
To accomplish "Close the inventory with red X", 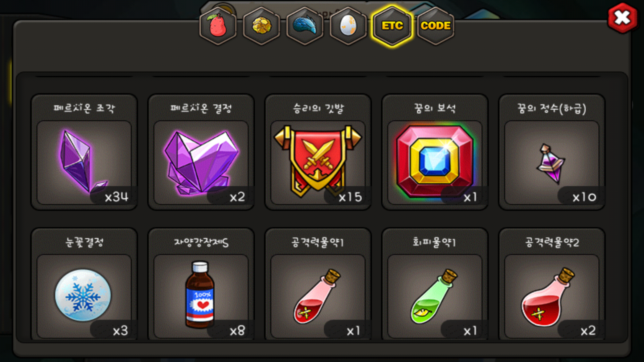I will (623, 18).
